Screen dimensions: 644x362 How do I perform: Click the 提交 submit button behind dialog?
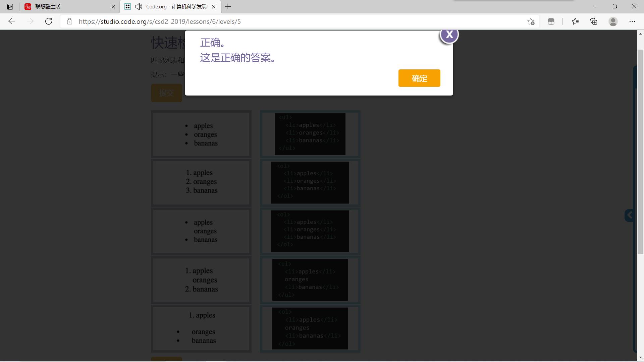point(166,93)
